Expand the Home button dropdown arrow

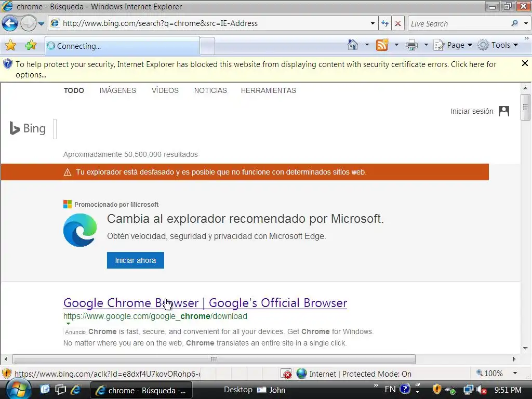point(367,45)
